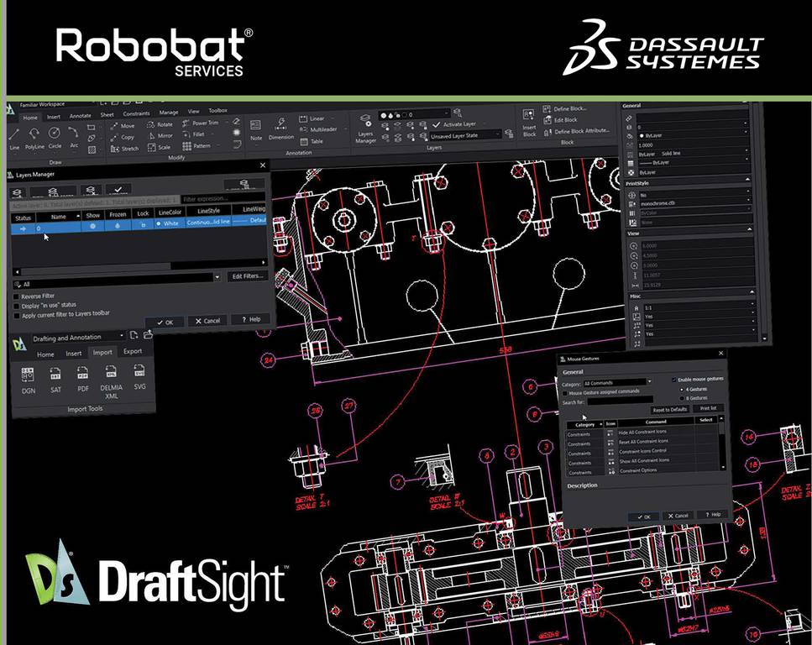This screenshot has height=645, width=812.
Task: Switch to the Constraints ribbon tab
Action: coord(136,113)
